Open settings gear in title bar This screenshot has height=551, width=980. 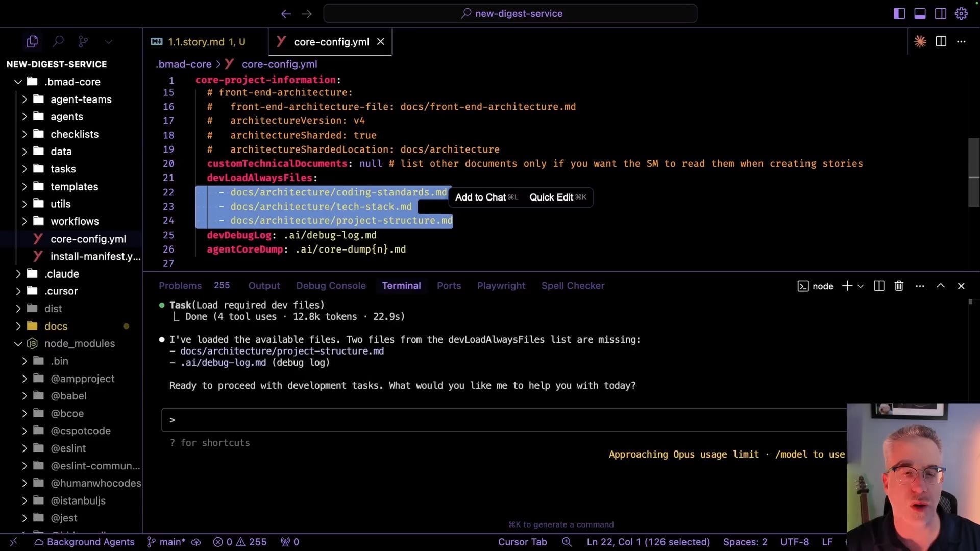961,14
